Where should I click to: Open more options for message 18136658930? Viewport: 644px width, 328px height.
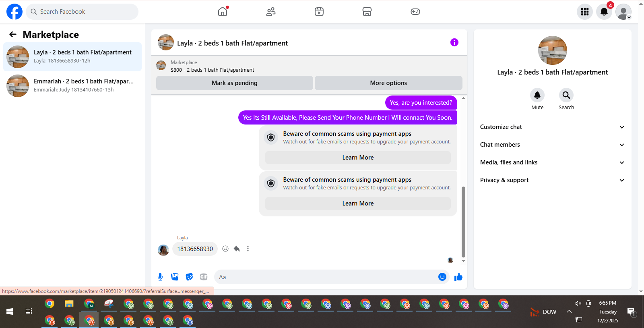click(248, 249)
